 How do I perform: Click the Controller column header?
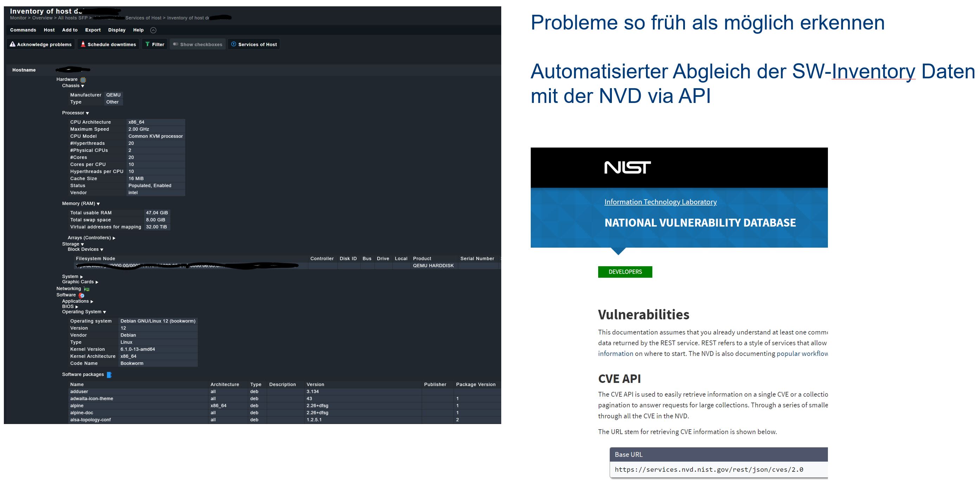point(322,259)
